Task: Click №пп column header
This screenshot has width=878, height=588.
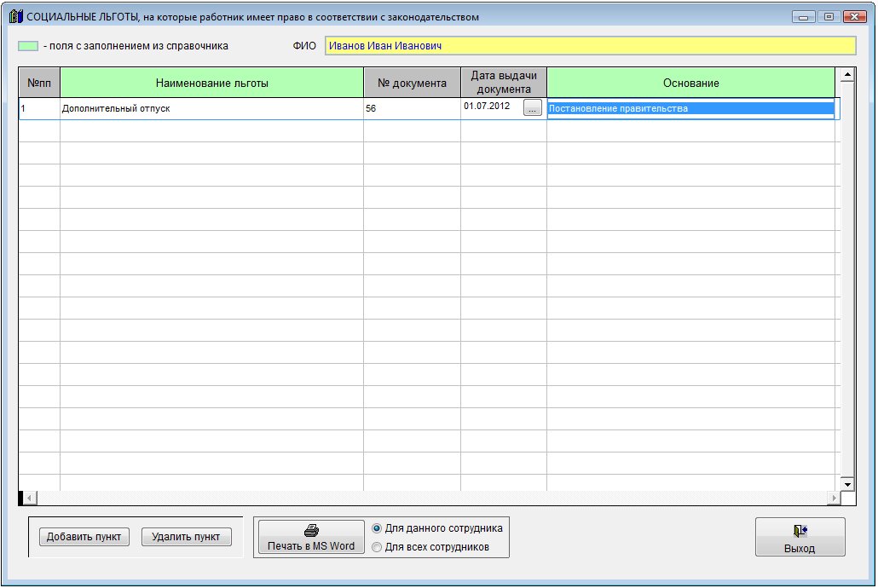Action: (39, 83)
